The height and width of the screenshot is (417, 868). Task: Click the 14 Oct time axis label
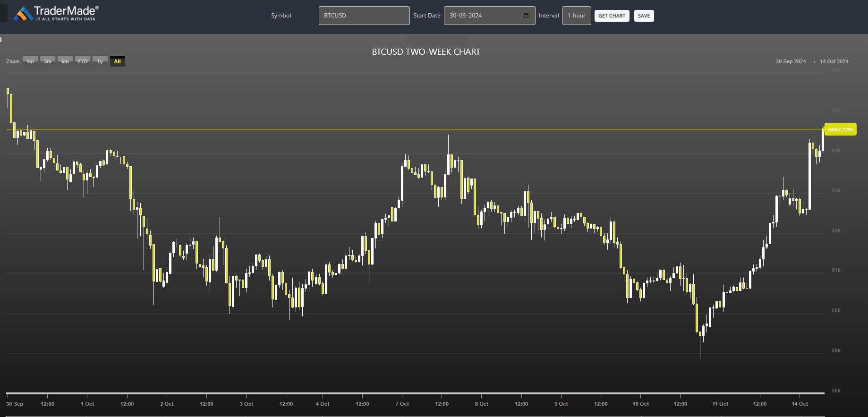click(x=800, y=404)
